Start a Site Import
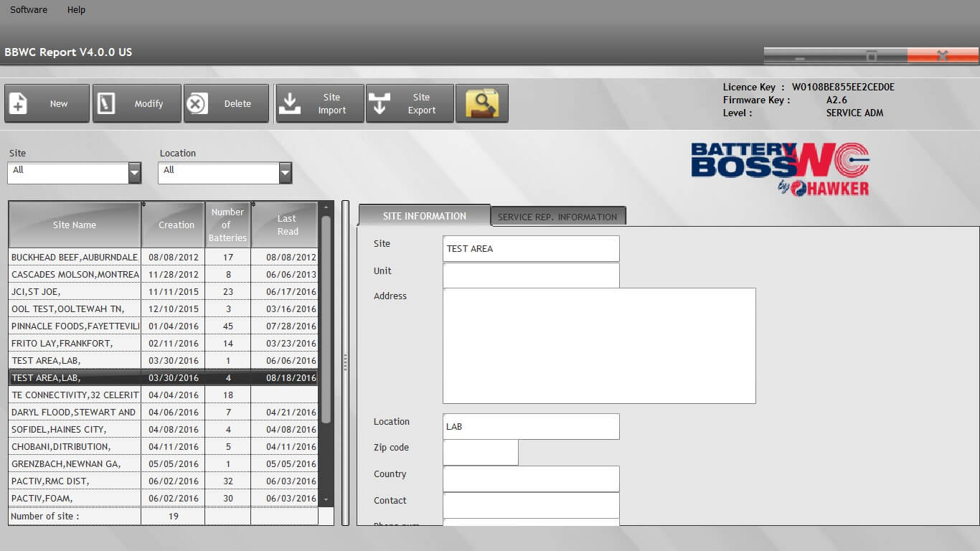 [319, 103]
